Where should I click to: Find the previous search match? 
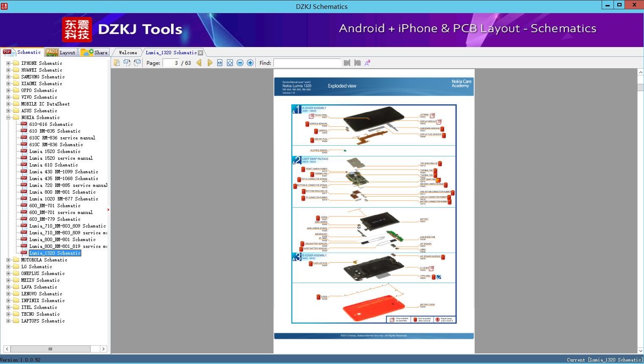[347, 63]
